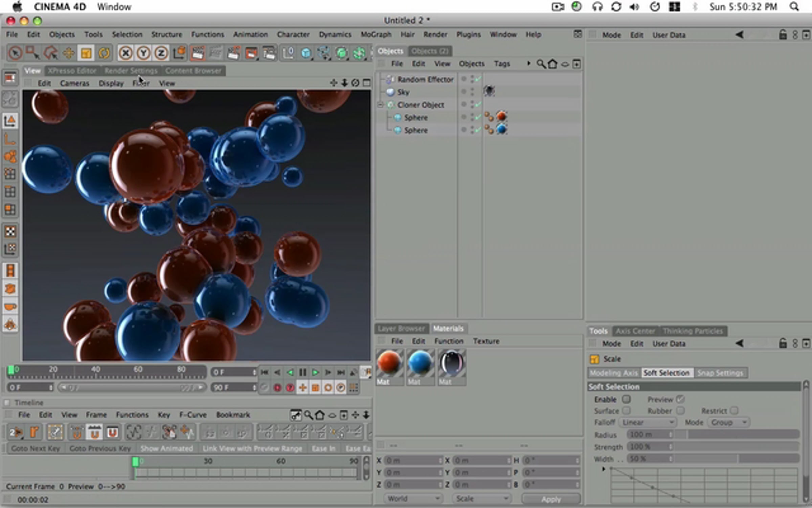
Task: Click the record keyframe button
Action: (x=277, y=388)
